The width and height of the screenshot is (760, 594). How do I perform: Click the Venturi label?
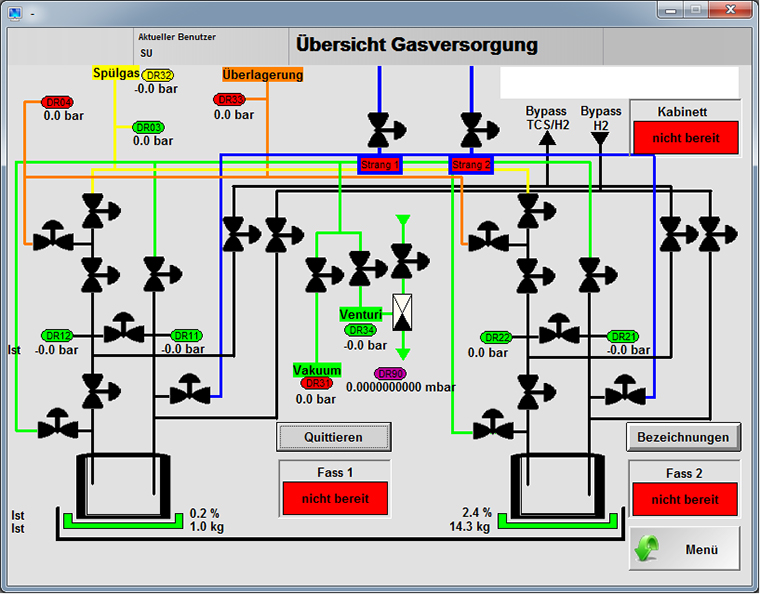(x=361, y=314)
